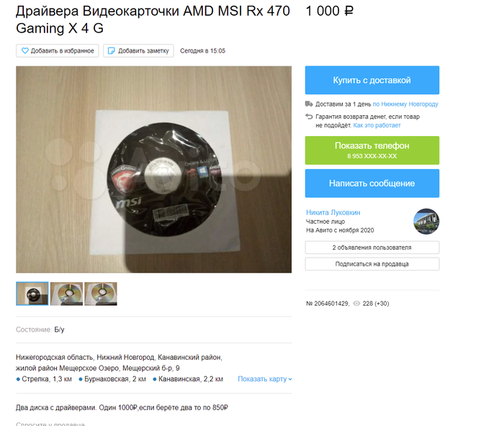Viewport: 504px width, 426px height.
Task: Click the chevron next to Показать карту
Action: (290, 379)
